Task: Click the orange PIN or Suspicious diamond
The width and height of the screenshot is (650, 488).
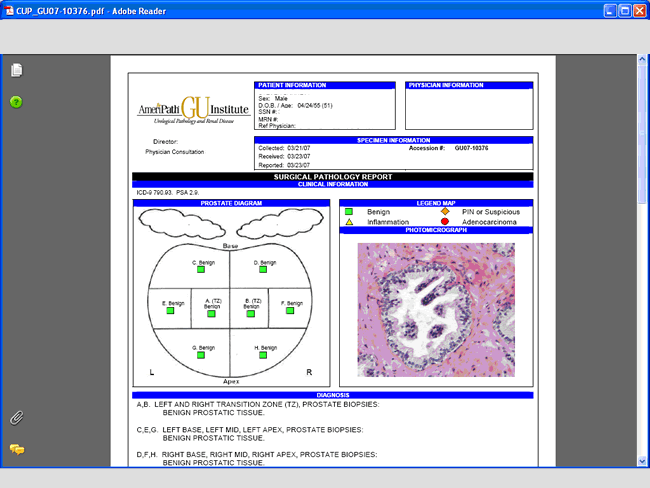Action: tap(446, 212)
